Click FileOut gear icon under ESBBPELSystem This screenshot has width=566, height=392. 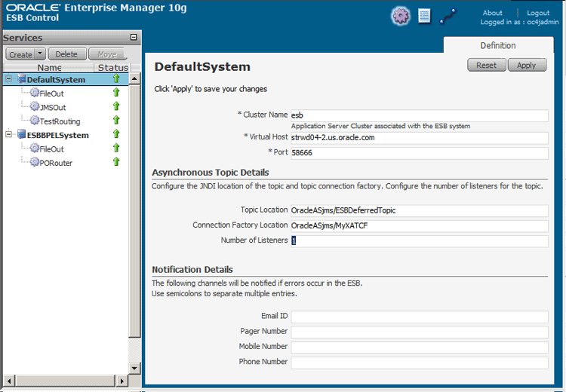(35, 148)
